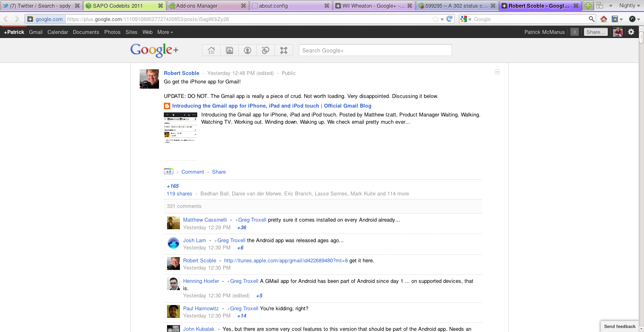
Task: Click Blogger icon beside article link
Action: (x=167, y=106)
